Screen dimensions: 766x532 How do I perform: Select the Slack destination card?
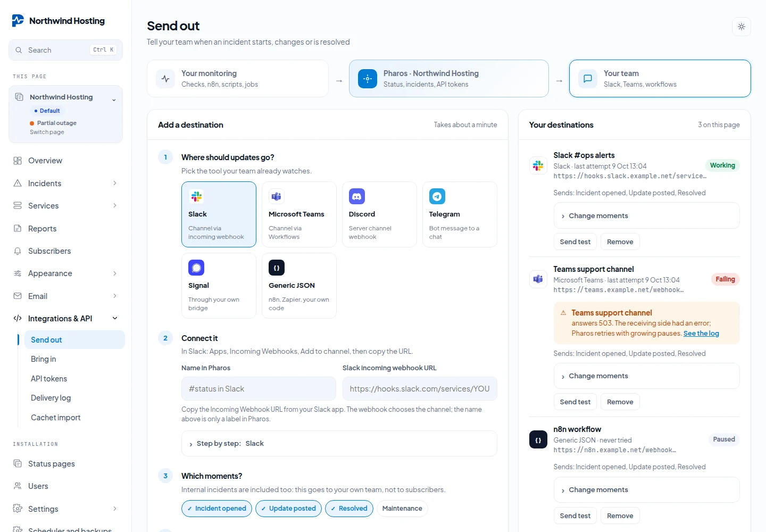219,214
